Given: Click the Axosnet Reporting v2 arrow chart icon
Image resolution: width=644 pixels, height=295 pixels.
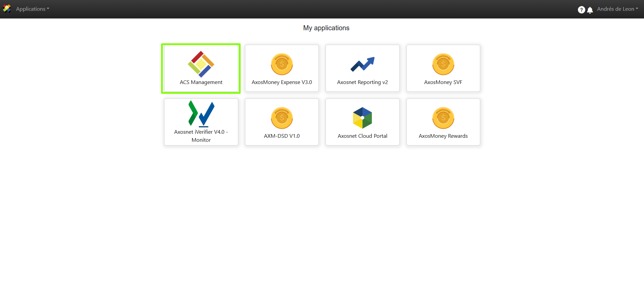Looking at the screenshot, I should (362, 64).
